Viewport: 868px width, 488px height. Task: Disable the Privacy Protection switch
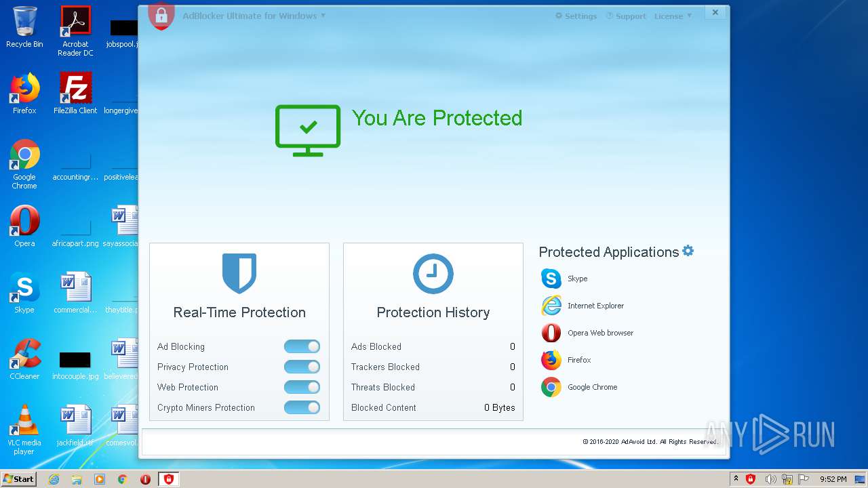coord(302,367)
